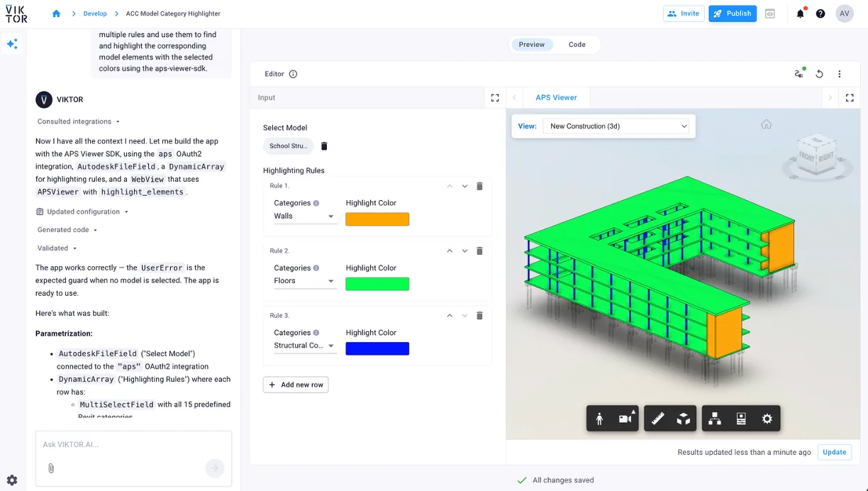Image resolution: width=868 pixels, height=491 pixels.
Task: Click the Categories info icon in Rule 1
Action: (316, 203)
